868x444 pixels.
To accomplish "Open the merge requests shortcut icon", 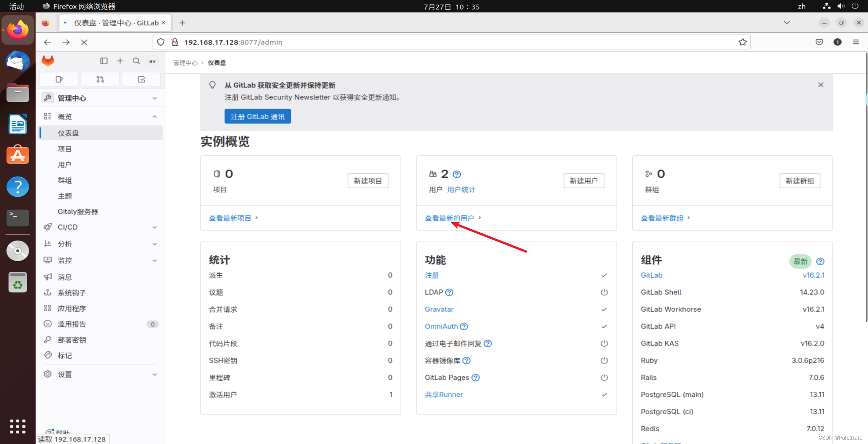I will pyautogui.click(x=100, y=79).
